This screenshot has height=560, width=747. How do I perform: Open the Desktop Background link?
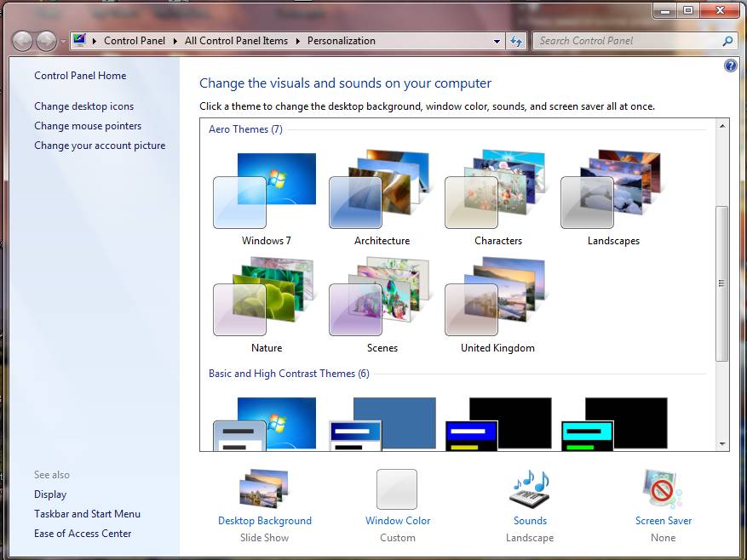coord(265,521)
